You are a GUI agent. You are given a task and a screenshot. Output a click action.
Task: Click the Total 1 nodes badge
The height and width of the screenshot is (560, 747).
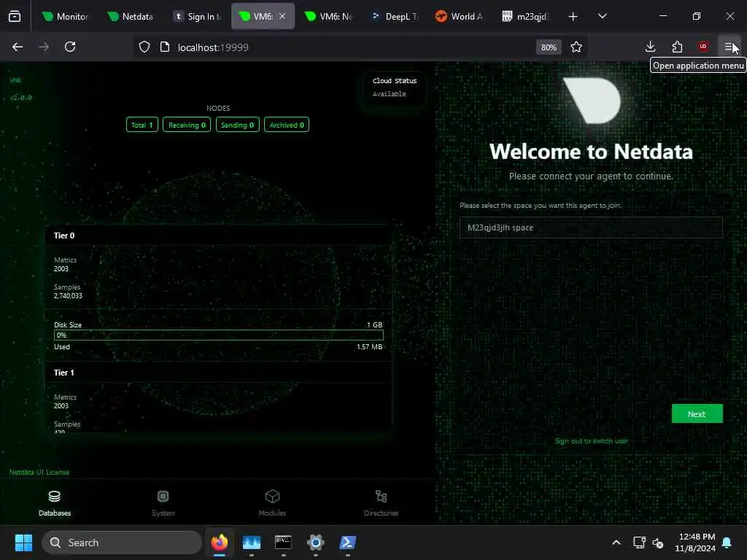coord(142,125)
